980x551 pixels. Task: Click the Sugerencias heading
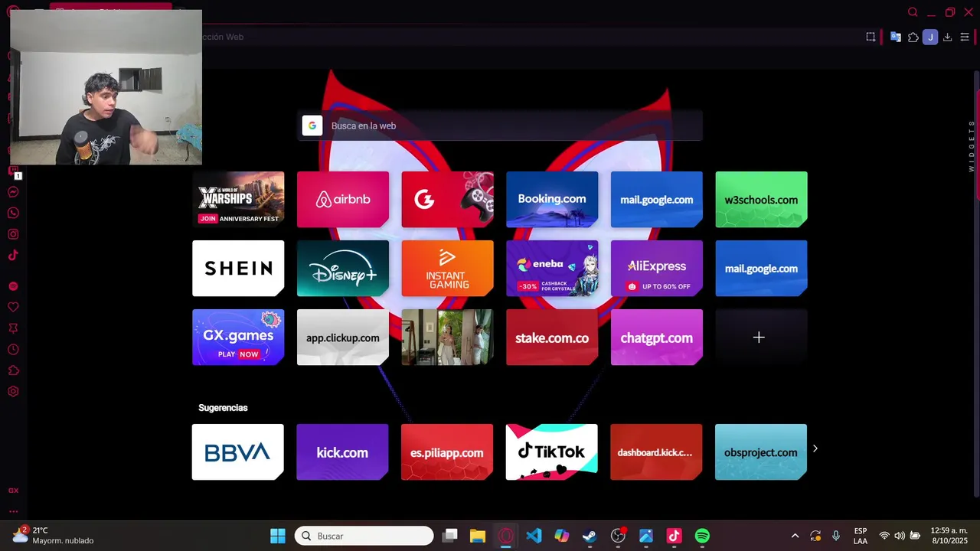(223, 408)
